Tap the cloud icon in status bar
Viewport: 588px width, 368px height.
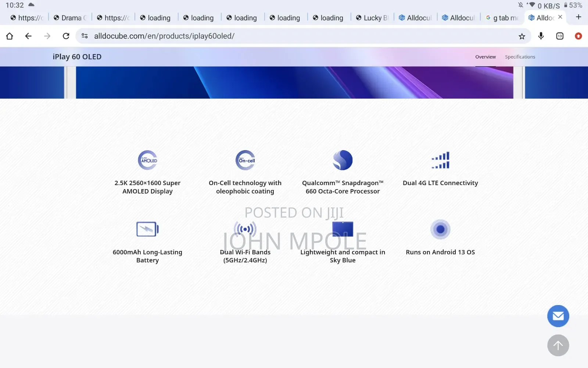[31, 5]
